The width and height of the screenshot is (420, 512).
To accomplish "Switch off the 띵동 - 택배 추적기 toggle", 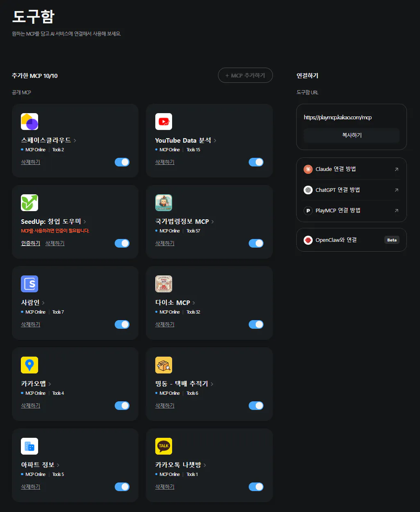I will [x=256, y=405].
